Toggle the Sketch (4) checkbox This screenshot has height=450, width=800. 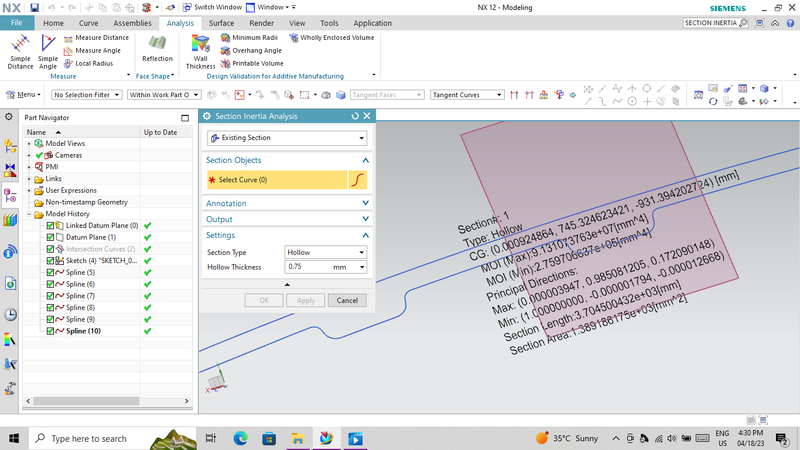50,261
